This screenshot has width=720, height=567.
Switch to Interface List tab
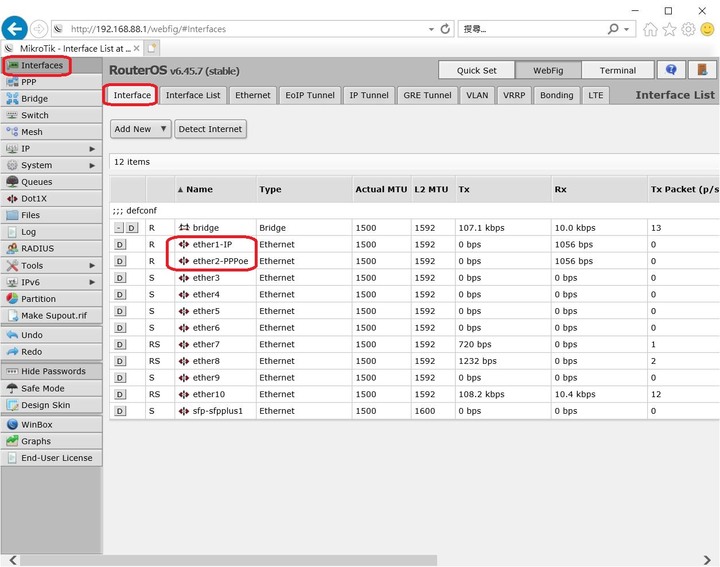point(193,95)
